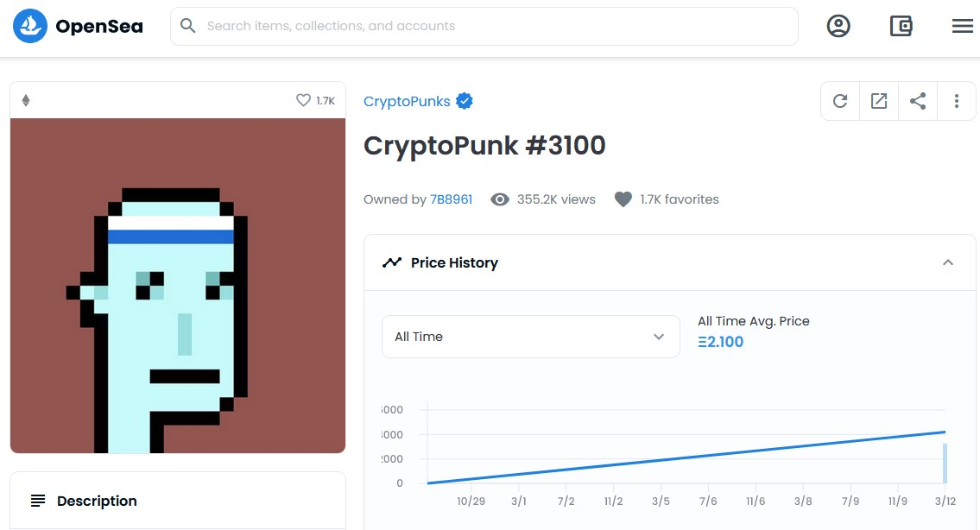Open the All Time range dropdown
Image resolution: width=980 pixels, height=530 pixels.
530,337
